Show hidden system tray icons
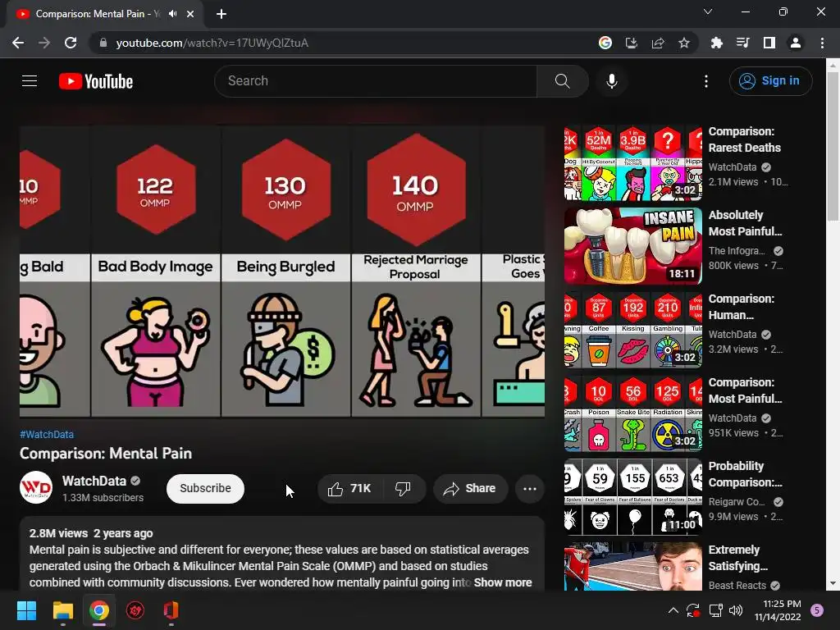Screen dimensions: 840x630 (x=673, y=610)
